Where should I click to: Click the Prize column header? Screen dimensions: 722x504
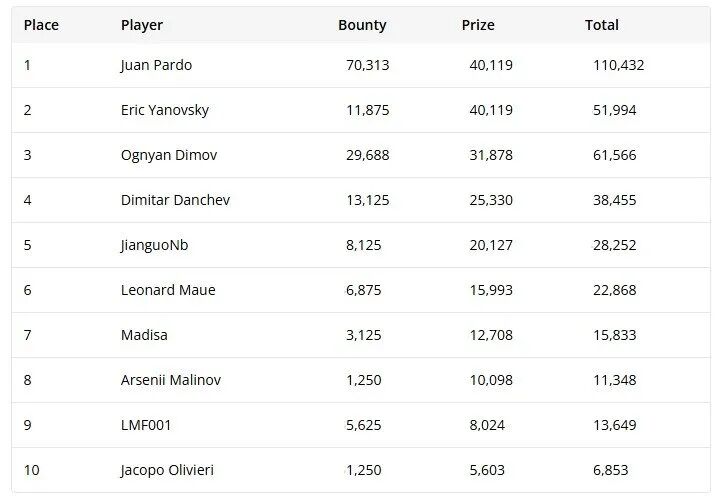coord(478,25)
